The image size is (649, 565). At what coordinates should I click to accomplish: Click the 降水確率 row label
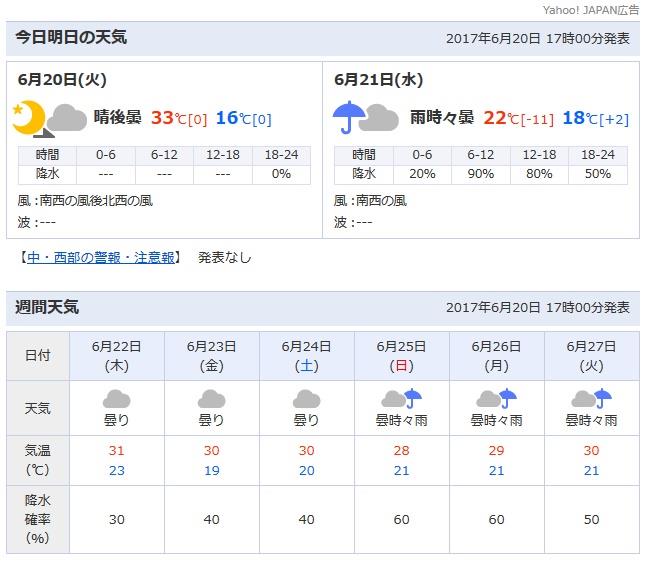point(37,518)
